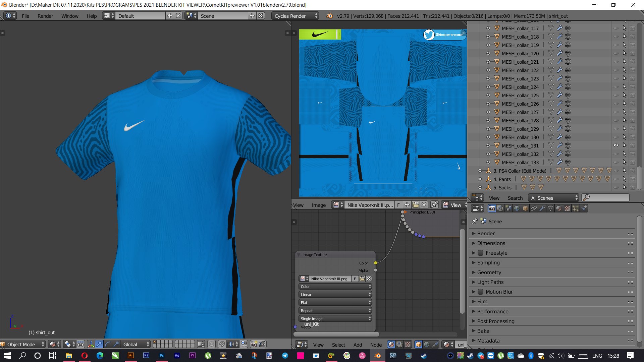Click the outliner search input field
The width and height of the screenshot is (644, 362).
605,198
